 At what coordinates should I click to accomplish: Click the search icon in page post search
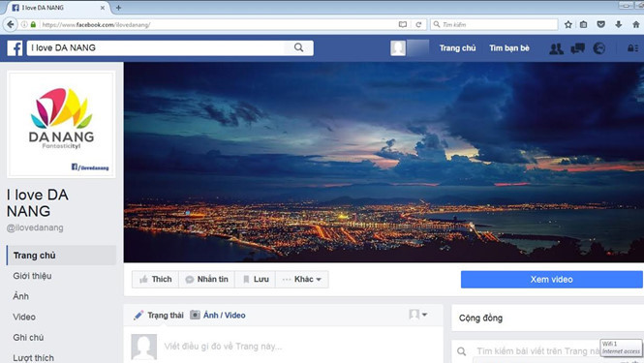pyautogui.click(x=462, y=351)
